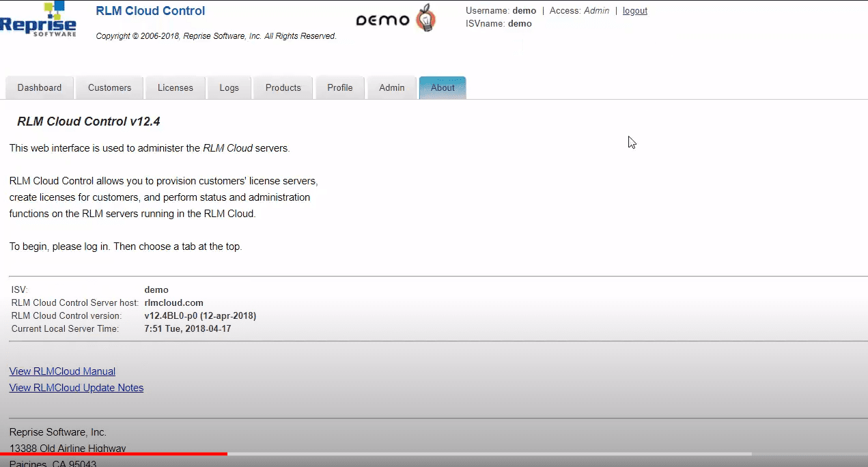The image size is (868, 467).
Task: Open View RLMCloud Update Notes link
Action: point(76,388)
